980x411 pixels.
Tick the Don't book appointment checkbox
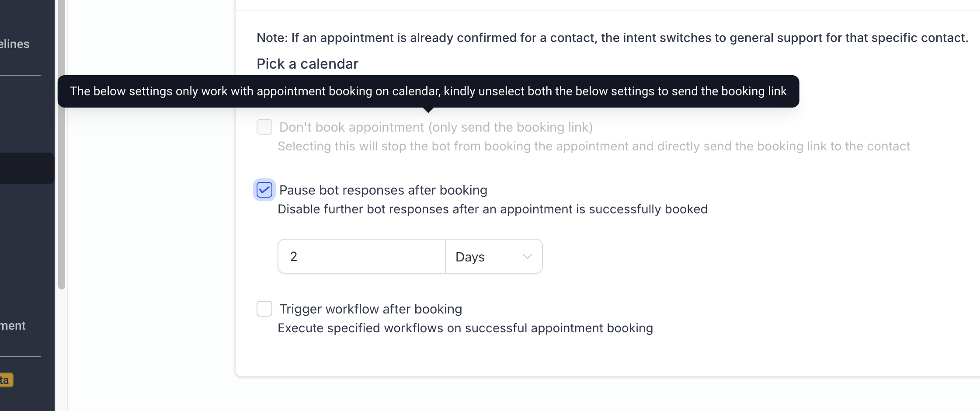point(264,127)
